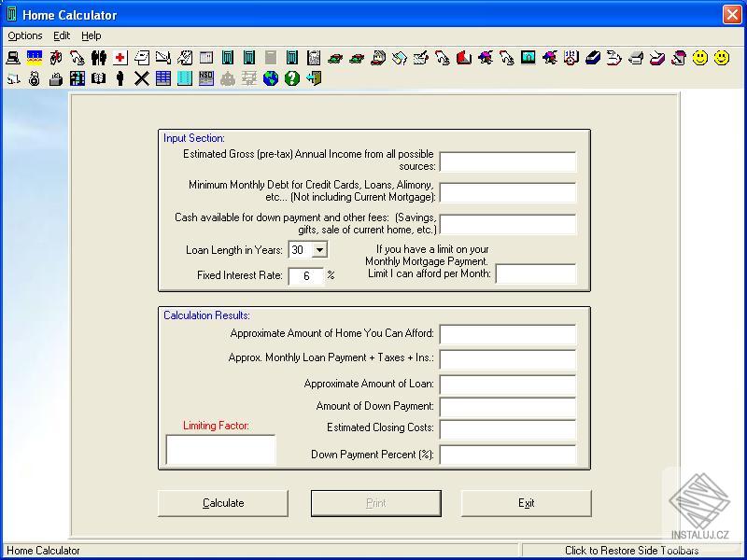Open the Help menu
Viewport: 747px width, 560px height.
point(91,35)
